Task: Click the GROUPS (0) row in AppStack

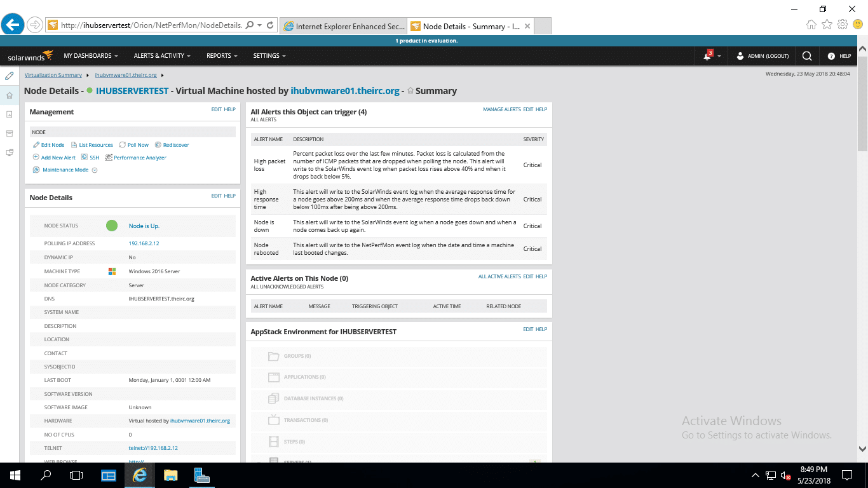Action: click(x=399, y=356)
